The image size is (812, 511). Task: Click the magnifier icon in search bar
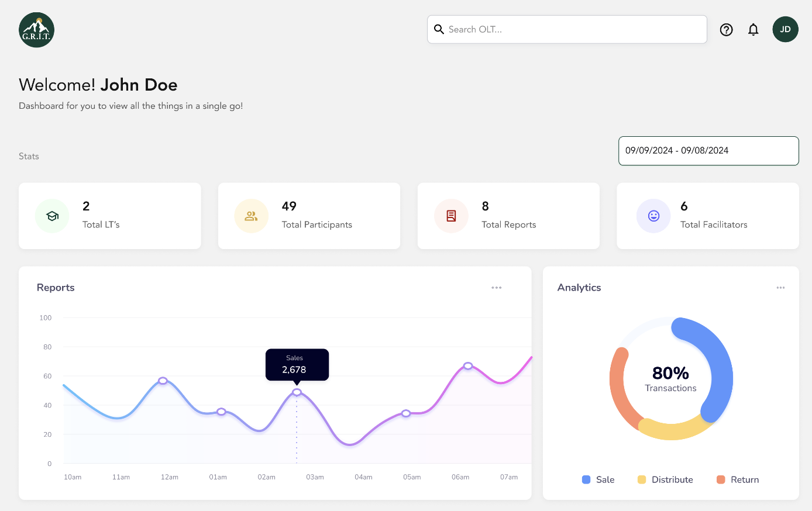click(x=439, y=29)
